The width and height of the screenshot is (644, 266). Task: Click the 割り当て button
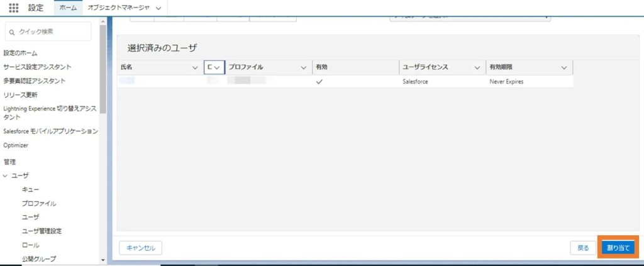618,248
